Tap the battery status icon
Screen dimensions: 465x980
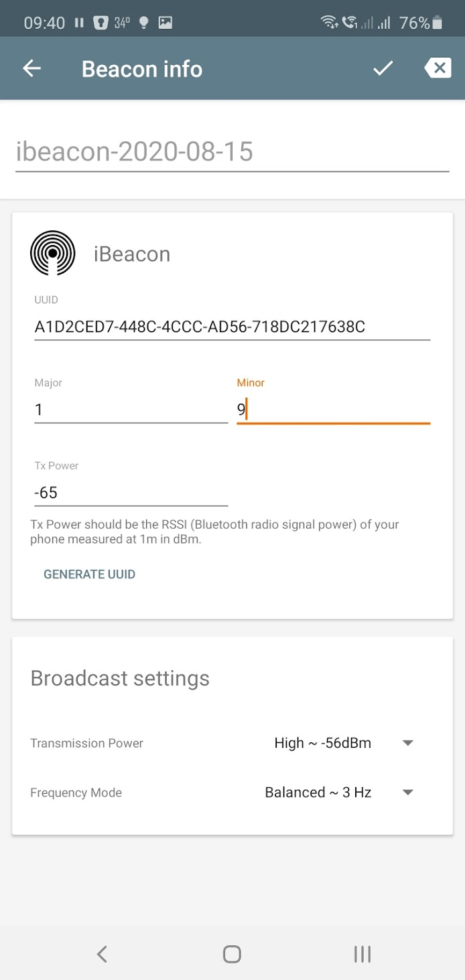[x=438, y=23]
